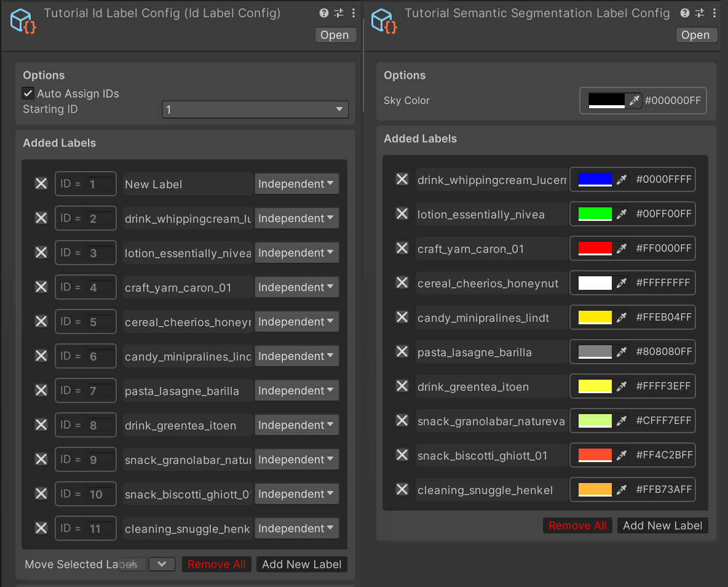Viewport: 728px width, 587px height.
Task: Use eyedropper for snack_granolabar color
Action: point(621,421)
